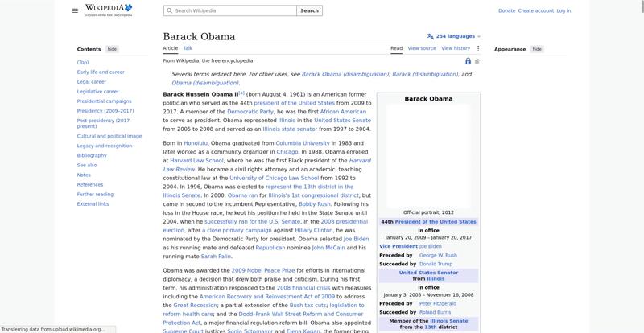644x333 pixels.
Task: Click the official portrait image placeholder
Action: 428,156
